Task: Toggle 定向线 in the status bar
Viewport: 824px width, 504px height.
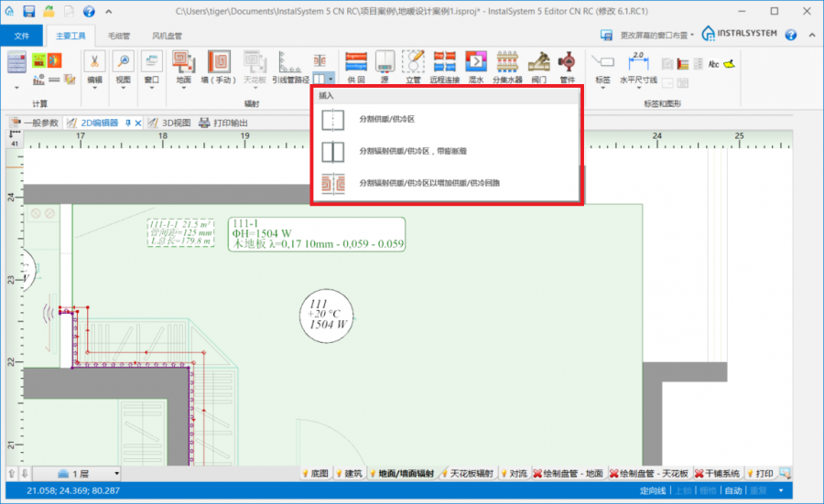Action: (654, 491)
